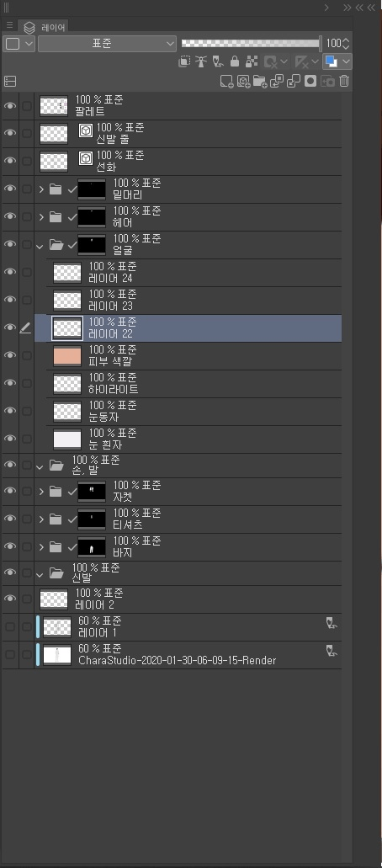
Task: Click the 3D cube icon on 신발 줄 layer
Action: pyautogui.click(x=86, y=131)
